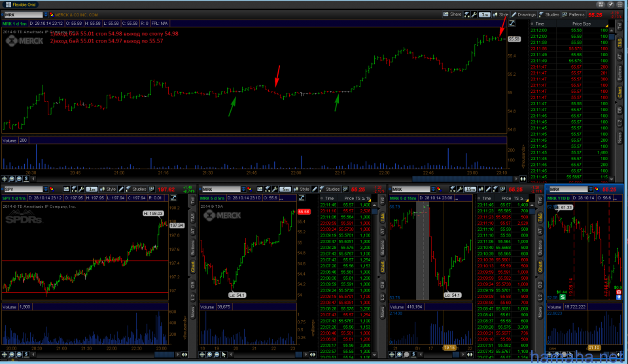
Task: Click the color link icon beside SPY symbol
Action: pyautogui.click(x=51, y=190)
